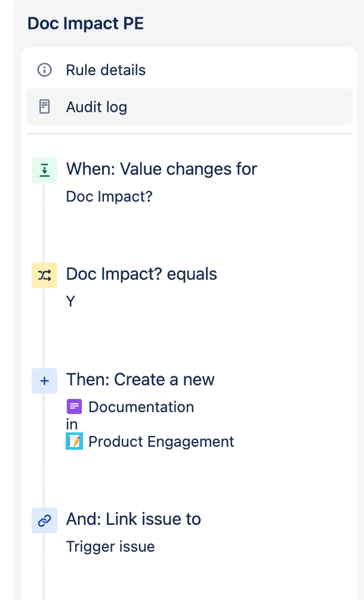
Task: Select the "Doc Impact? equals" condition
Action: click(x=142, y=274)
